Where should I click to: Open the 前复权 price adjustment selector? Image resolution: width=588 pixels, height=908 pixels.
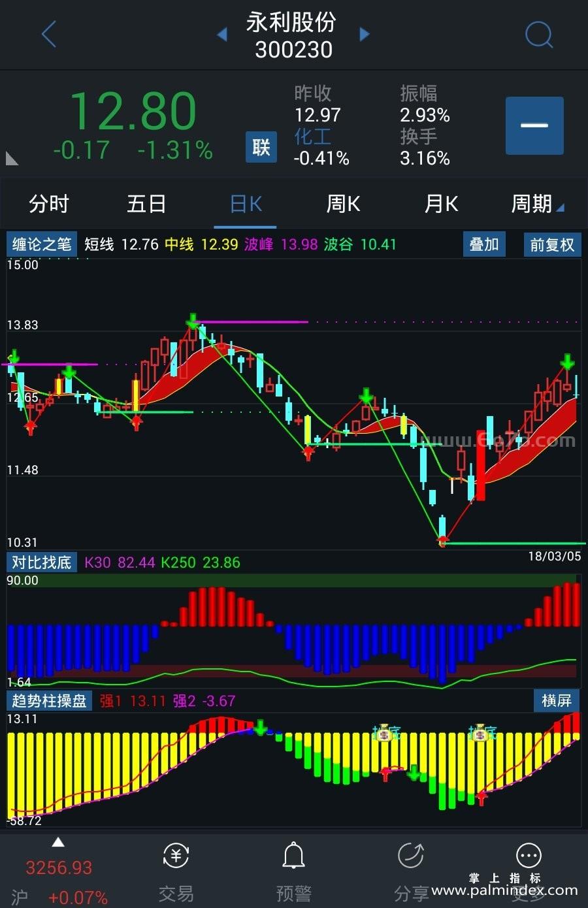(552, 244)
